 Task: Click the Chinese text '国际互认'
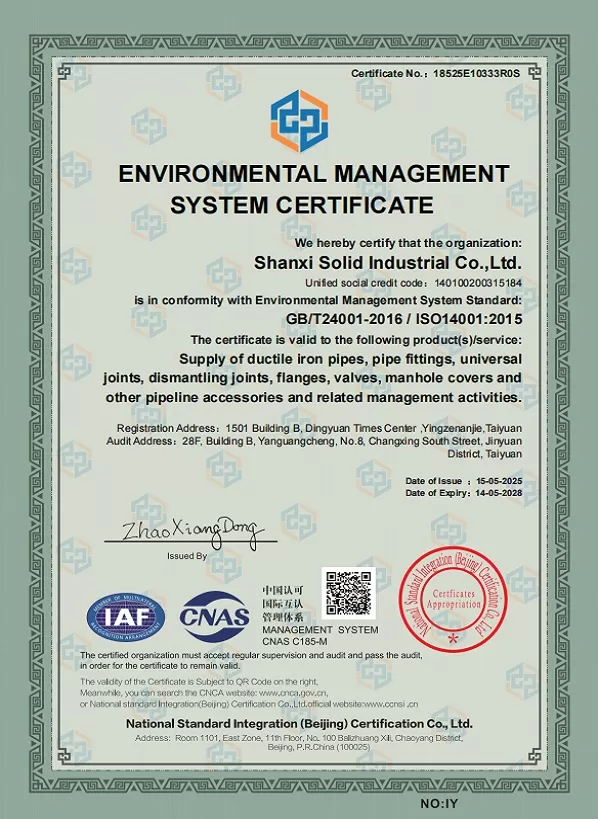(x=283, y=604)
